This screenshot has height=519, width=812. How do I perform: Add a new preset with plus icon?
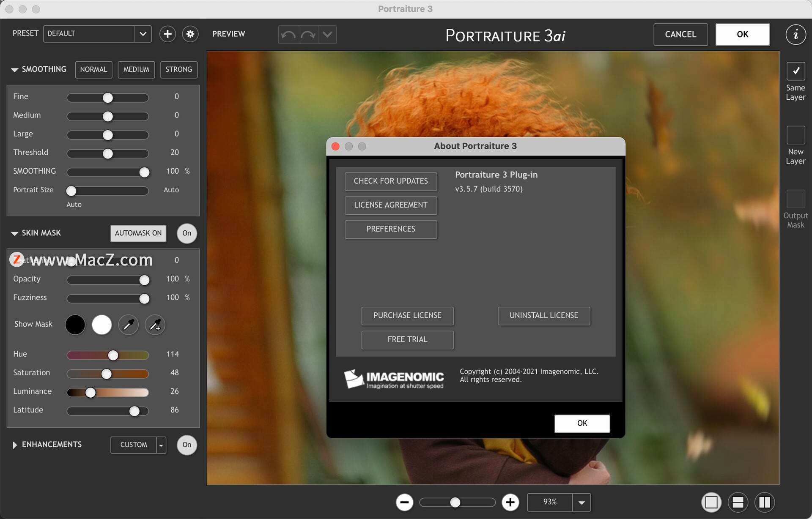tap(167, 34)
